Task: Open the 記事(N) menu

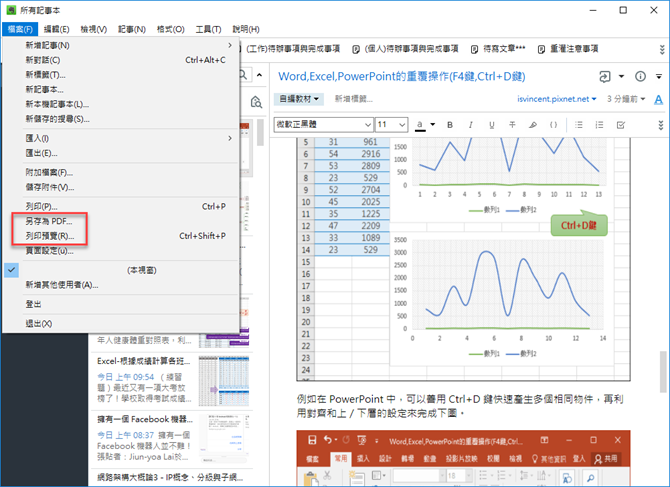Action: click(x=132, y=29)
